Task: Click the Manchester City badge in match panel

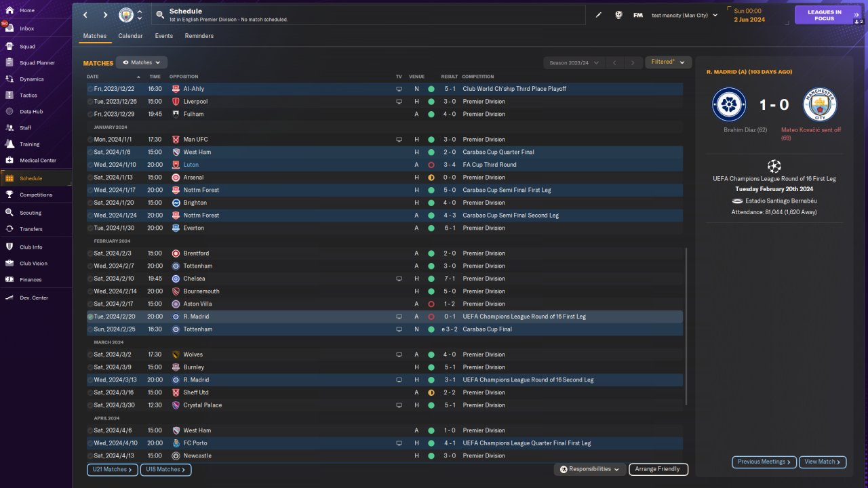Action: pos(820,104)
